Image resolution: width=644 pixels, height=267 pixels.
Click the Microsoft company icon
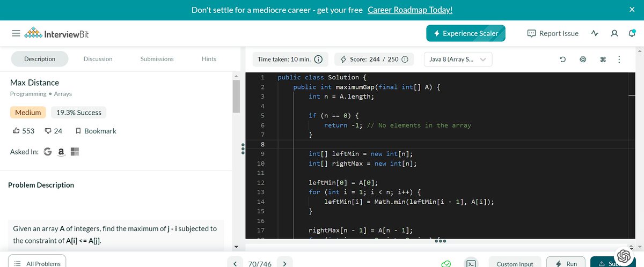point(75,152)
